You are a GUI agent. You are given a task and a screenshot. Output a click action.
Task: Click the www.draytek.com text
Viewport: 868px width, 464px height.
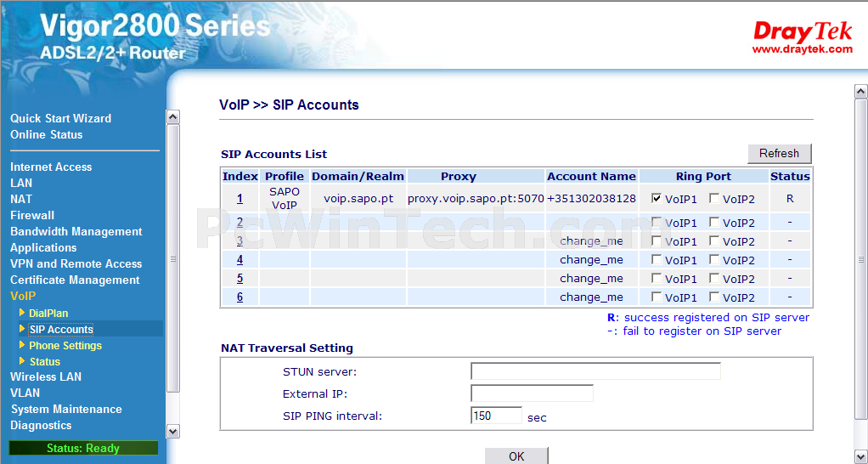(x=802, y=49)
